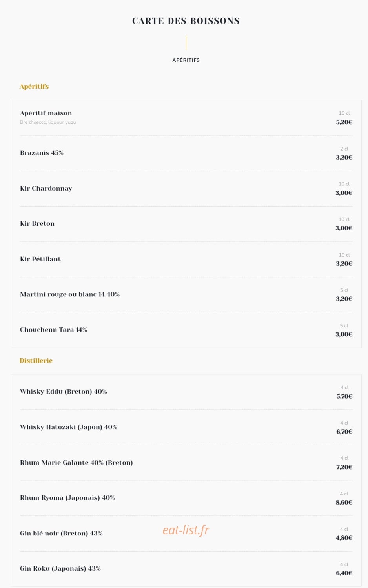Choose Whisky Hatozaki (Japon) 40%
Viewport: 368px width, 588px height.
pyautogui.click(x=69, y=427)
